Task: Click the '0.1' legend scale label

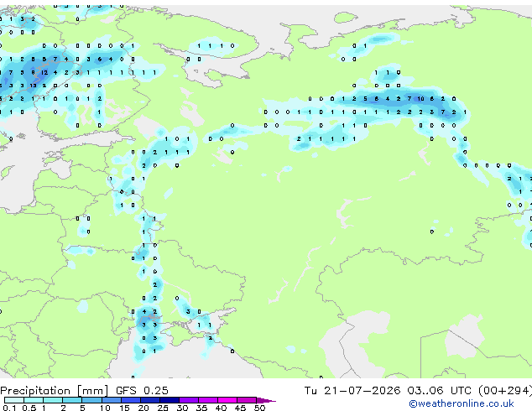Action: [x=9, y=408]
